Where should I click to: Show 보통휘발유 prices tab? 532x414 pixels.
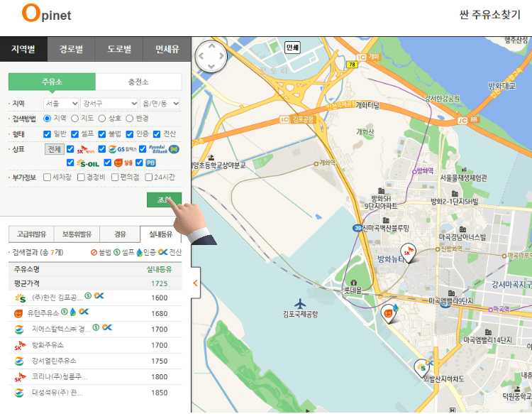(x=77, y=234)
